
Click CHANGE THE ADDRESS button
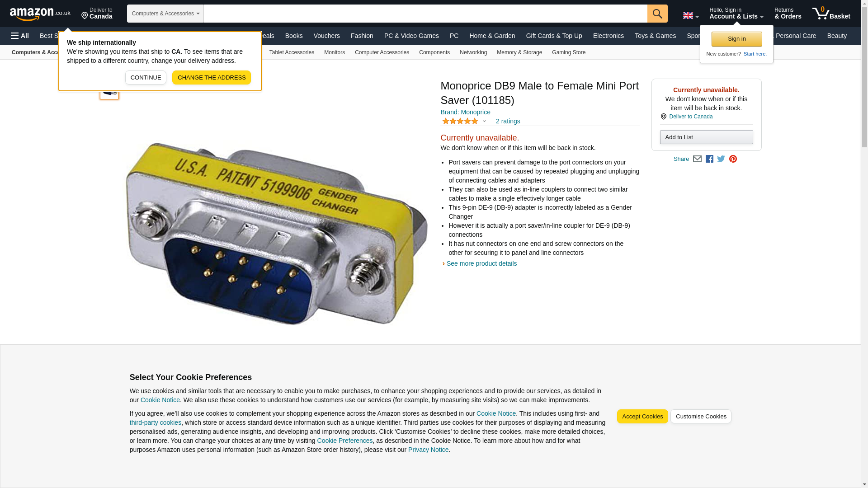point(212,77)
